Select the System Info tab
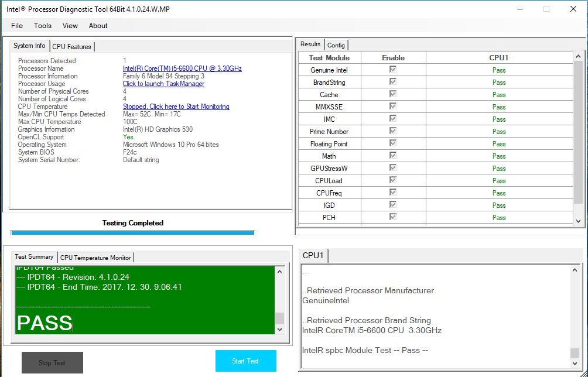588x377 pixels. point(29,46)
